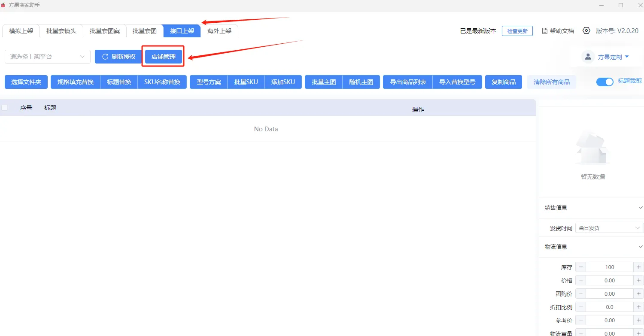Click the 清除所有商品 button
The width and height of the screenshot is (644, 336).
tap(552, 82)
